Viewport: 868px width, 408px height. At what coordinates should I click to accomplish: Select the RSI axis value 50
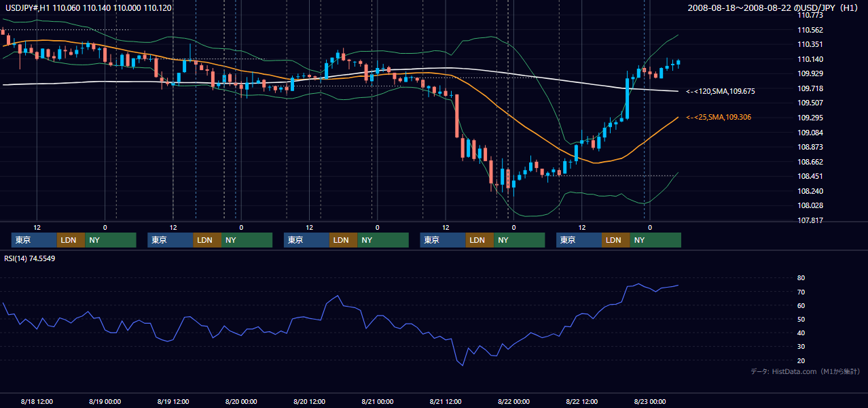click(x=801, y=319)
